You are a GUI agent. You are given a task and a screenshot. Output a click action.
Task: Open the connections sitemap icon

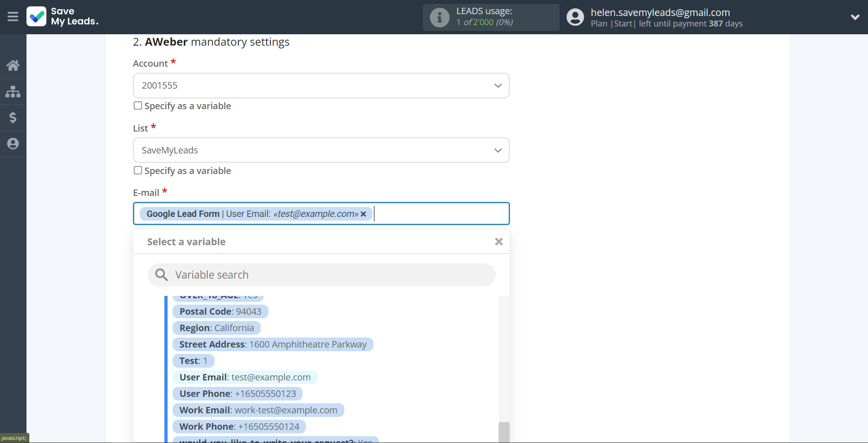(13, 92)
